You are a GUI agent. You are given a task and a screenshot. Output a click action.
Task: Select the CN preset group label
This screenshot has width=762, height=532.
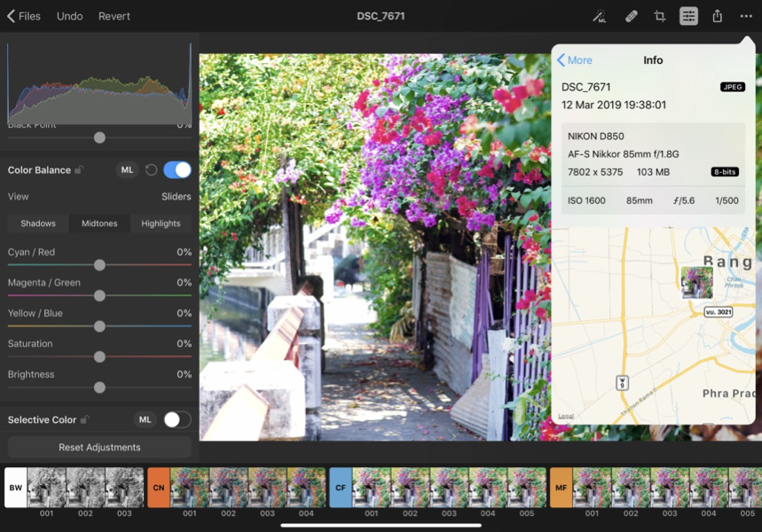pos(159,488)
